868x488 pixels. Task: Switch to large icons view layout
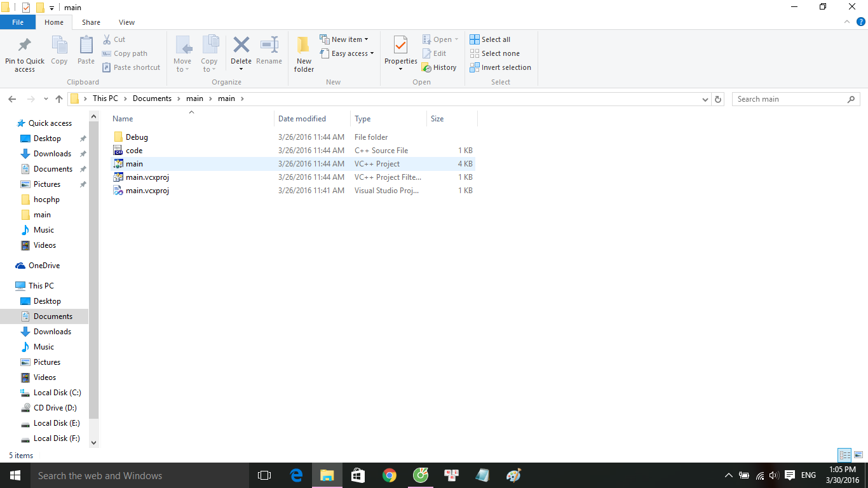(x=858, y=455)
